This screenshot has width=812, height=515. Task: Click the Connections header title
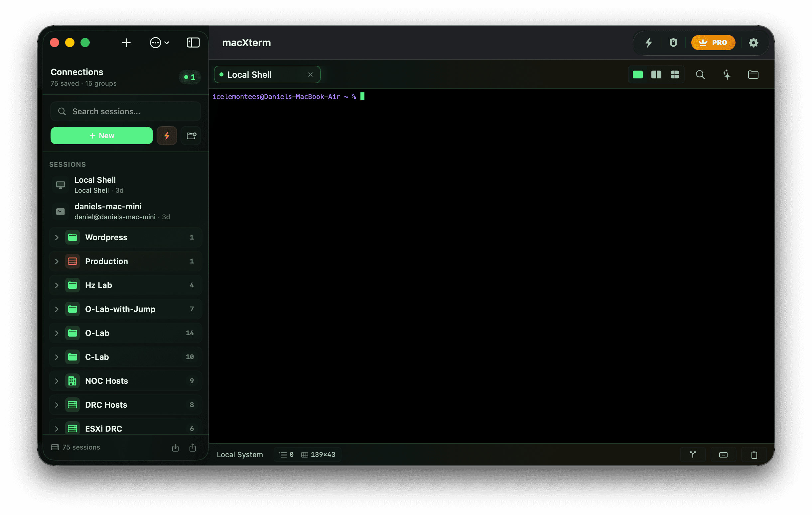pyautogui.click(x=77, y=72)
